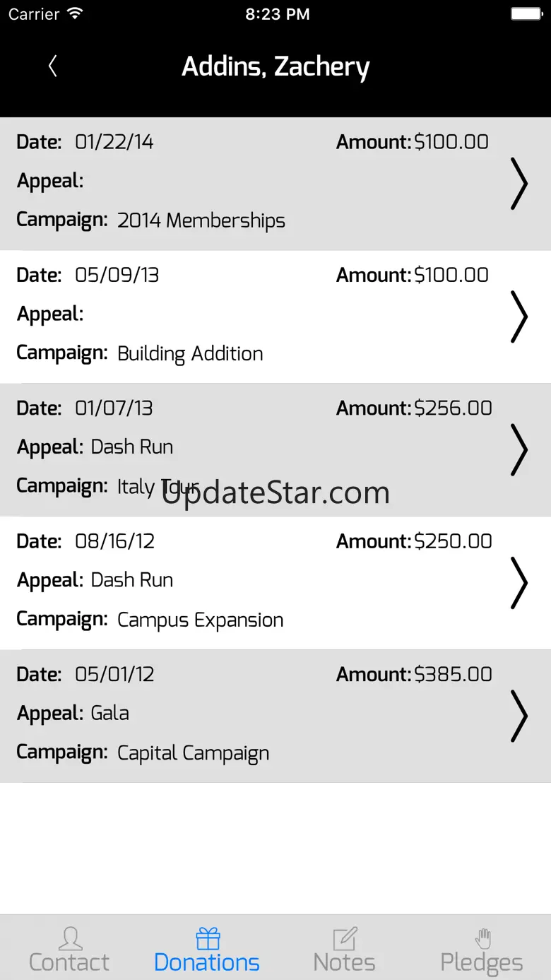Image resolution: width=551 pixels, height=980 pixels.
Task: Tap the Addins, Zachery header title
Action: [x=275, y=67]
